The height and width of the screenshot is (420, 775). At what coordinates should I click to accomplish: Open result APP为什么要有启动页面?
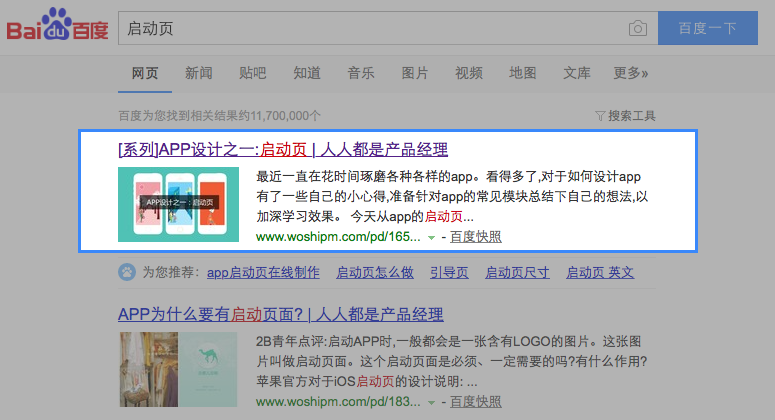click(281, 314)
